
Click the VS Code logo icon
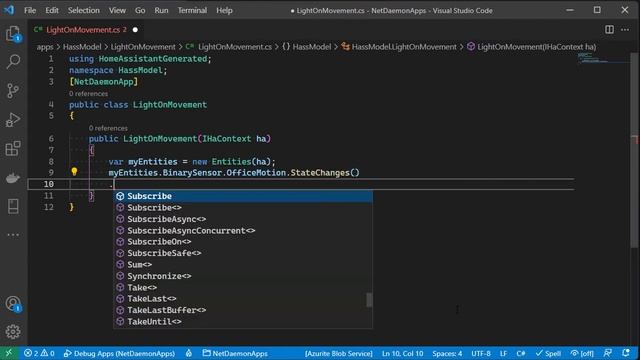click(9, 10)
